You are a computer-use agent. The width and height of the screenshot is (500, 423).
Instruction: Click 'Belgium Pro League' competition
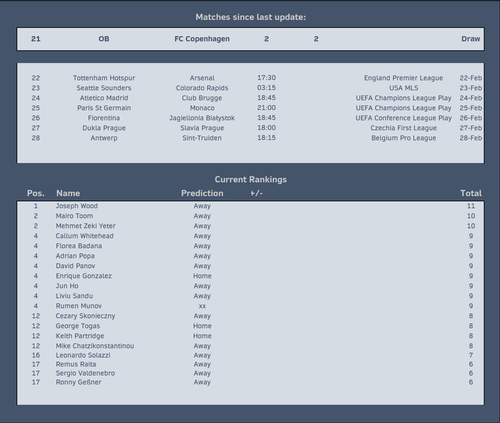(x=404, y=138)
